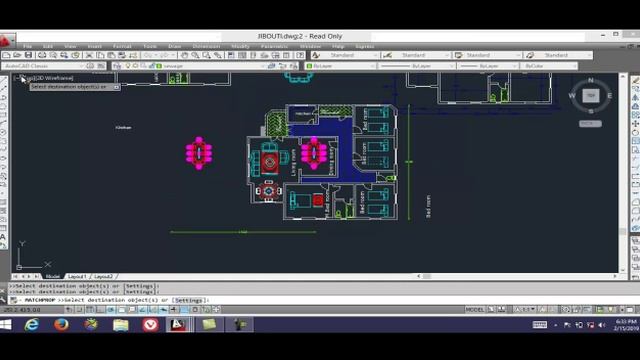Click the AutoCAD application menu button
The width and height of the screenshot is (640, 360).
click(x=7, y=41)
